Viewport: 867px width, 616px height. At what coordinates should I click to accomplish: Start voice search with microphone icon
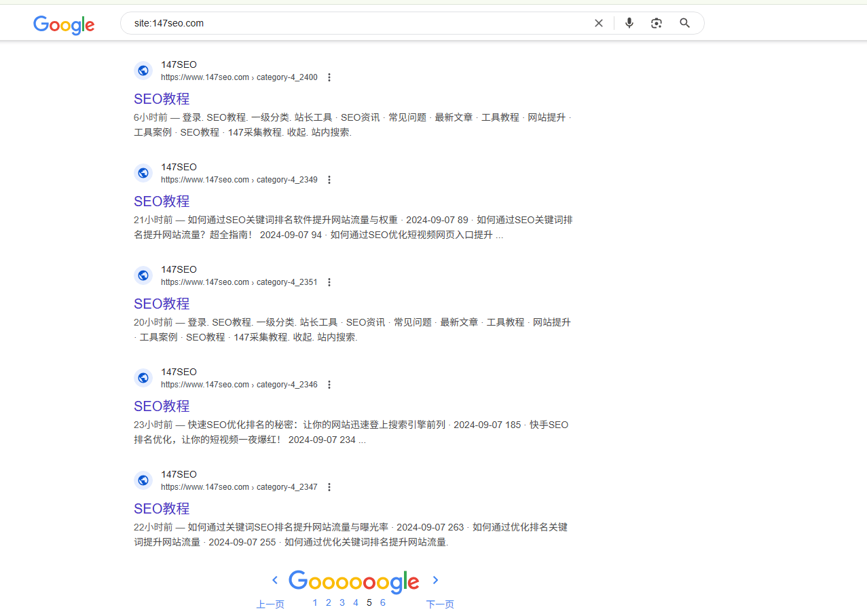629,23
